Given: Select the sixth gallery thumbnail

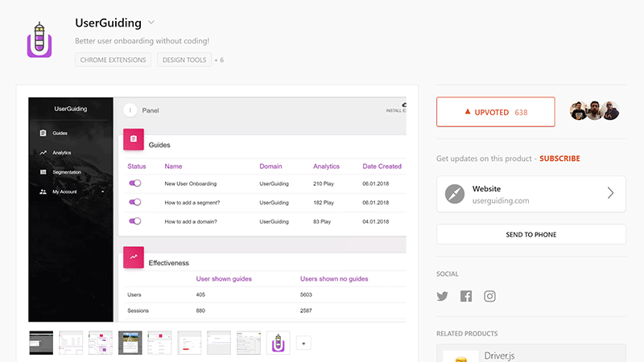Looking at the screenshot, I should (x=189, y=343).
